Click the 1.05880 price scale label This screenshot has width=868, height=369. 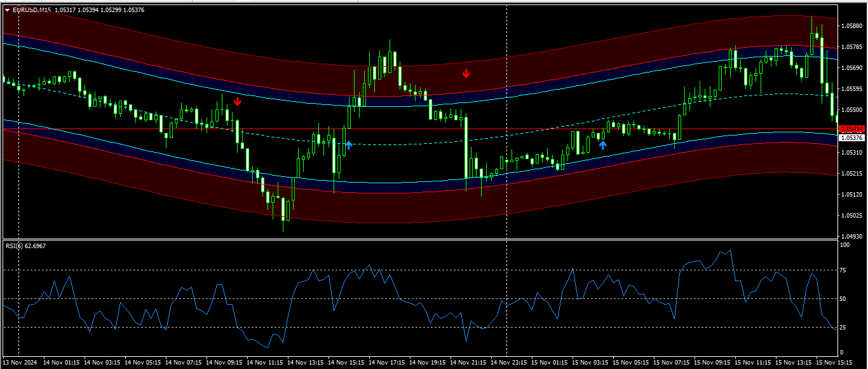click(x=851, y=26)
